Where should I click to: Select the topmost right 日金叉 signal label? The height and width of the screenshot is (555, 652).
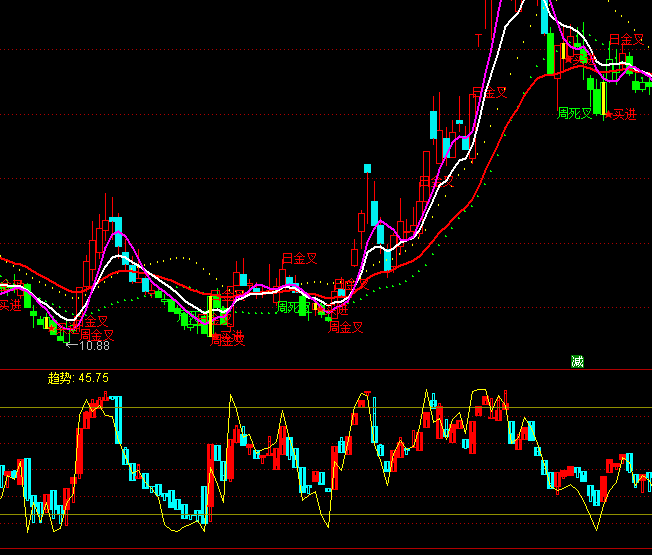626,39
